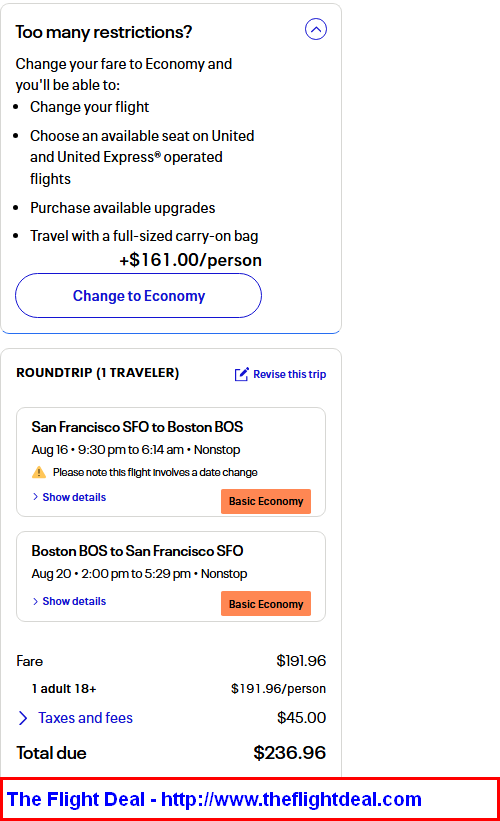Expand the Taxes and fees chevron

(x=23, y=718)
